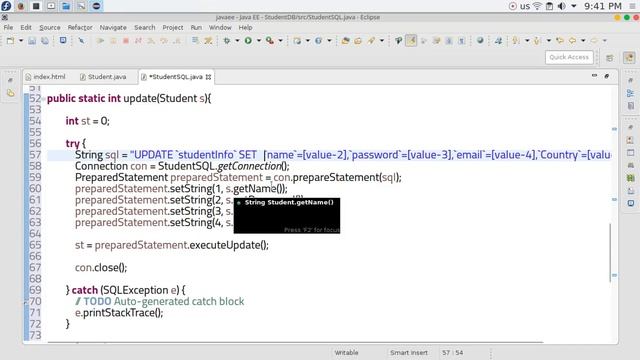Click the con.close(); statement on line 67
This screenshot has width=640, height=360.
point(101,268)
